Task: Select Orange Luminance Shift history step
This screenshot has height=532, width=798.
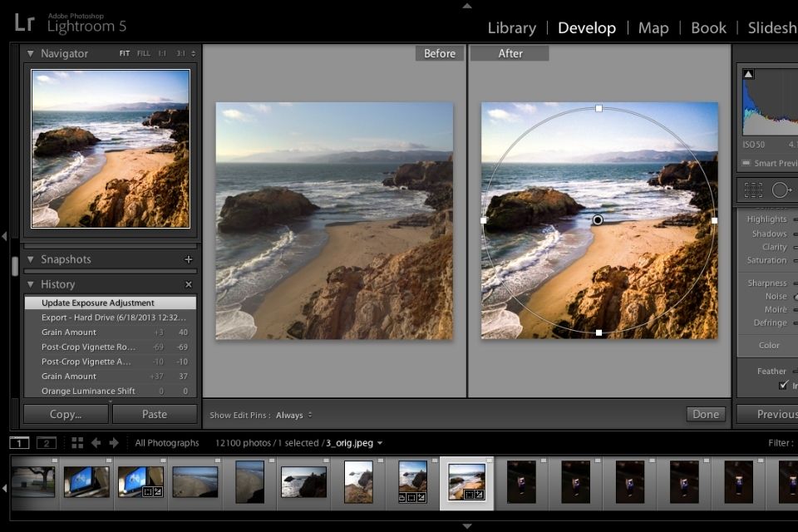Action: pyautogui.click(x=110, y=391)
